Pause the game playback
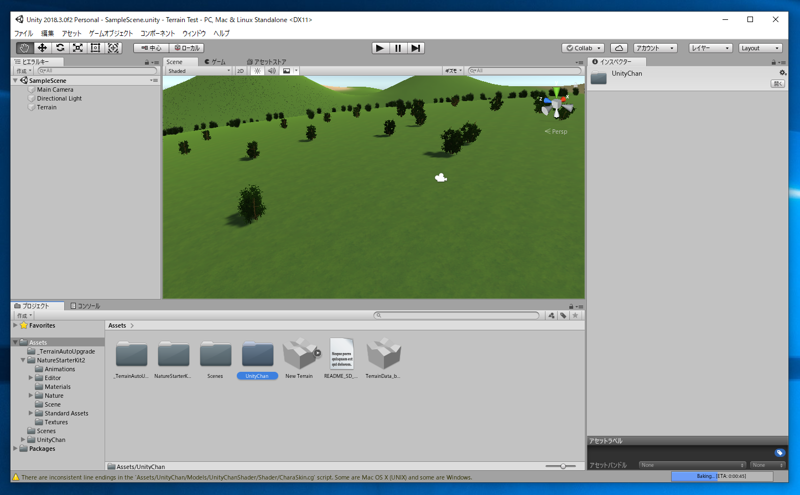Screen dimensions: 800x495 (x=398, y=48)
